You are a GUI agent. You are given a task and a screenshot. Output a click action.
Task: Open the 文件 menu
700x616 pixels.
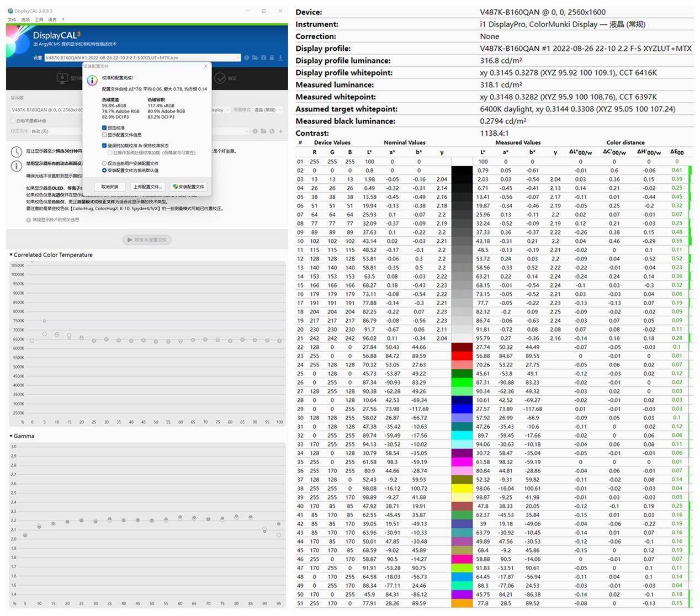pyautogui.click(x=12, y=19)
